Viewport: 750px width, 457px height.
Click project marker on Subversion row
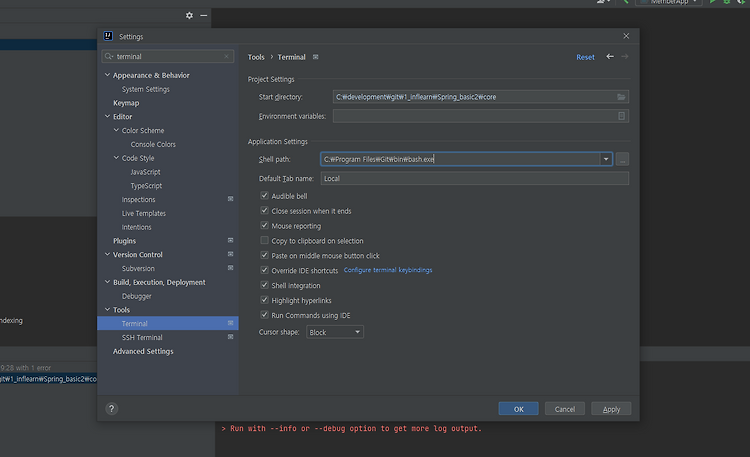coord(231,268)
